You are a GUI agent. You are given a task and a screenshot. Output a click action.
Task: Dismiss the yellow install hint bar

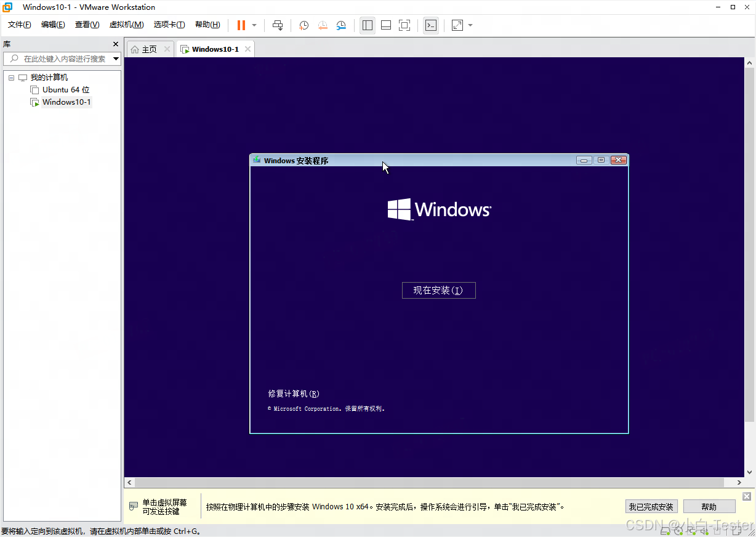[747, 496]
